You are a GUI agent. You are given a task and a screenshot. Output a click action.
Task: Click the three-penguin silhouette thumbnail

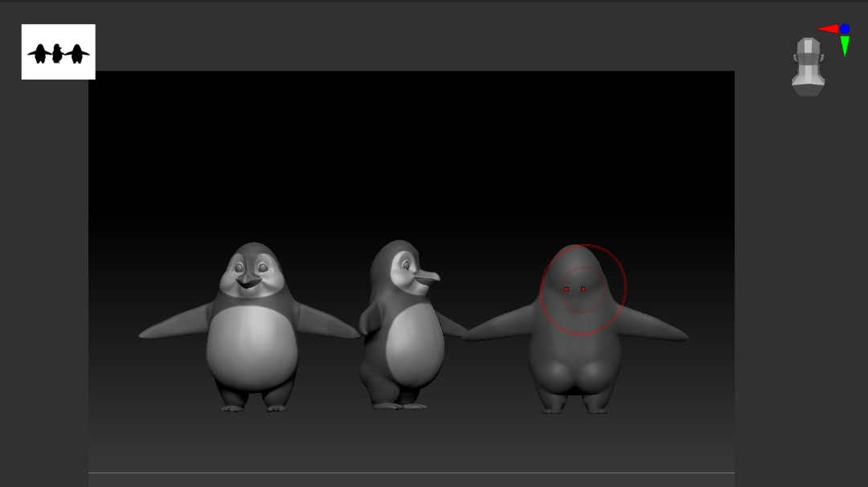(x=58, y=51)
